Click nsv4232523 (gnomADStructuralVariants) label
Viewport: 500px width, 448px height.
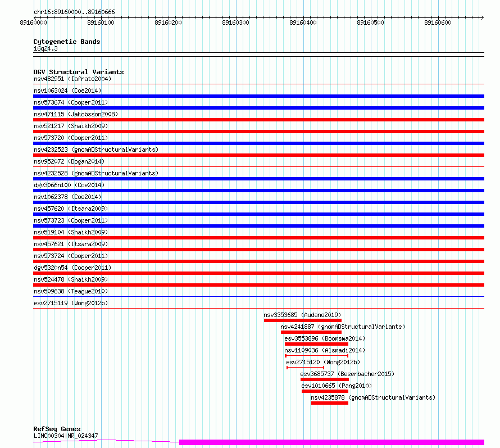click(x=96, y=150)
